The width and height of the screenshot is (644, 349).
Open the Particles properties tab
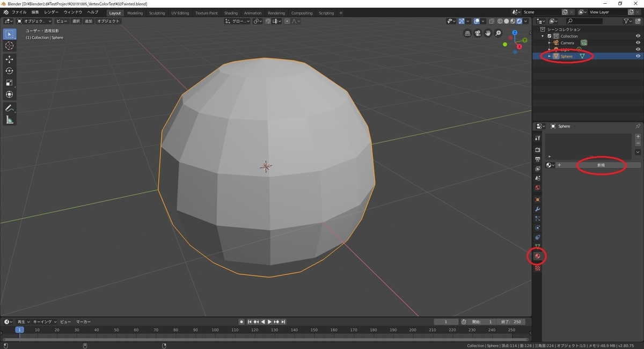(x=538, y=219)
